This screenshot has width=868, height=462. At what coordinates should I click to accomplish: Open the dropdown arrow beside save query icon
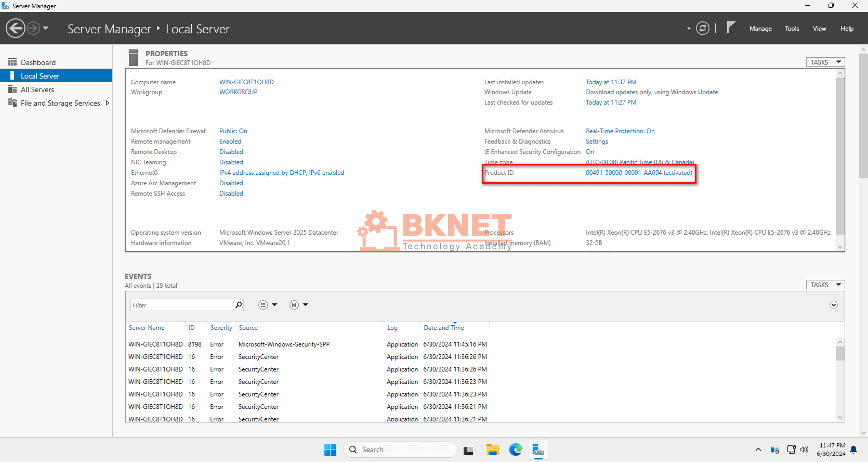(x=306, y=305)
